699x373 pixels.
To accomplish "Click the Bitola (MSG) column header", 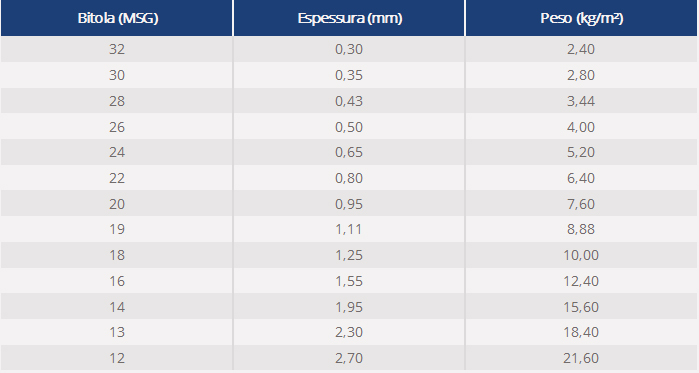I will 118,18.
